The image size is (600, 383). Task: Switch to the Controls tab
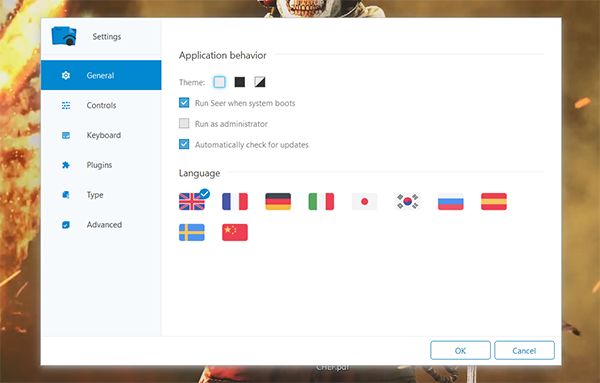101,105
